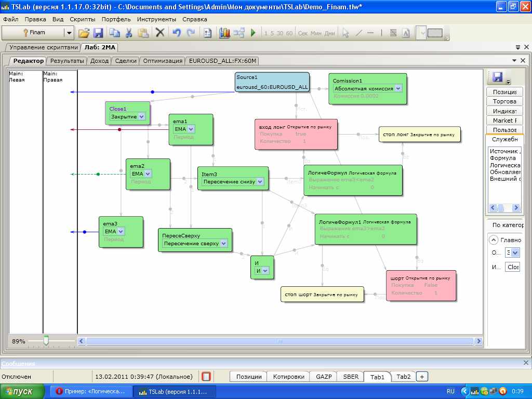Click the rectangle swatch box in toolbar

(435, 33)
